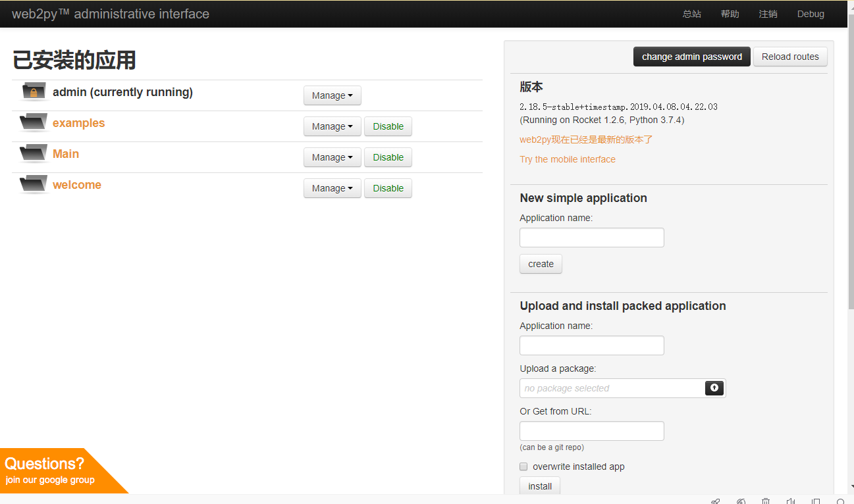Click the examples app folder icon
The image size is (854, 504).
pyautogui.click(x=34, y=123)
